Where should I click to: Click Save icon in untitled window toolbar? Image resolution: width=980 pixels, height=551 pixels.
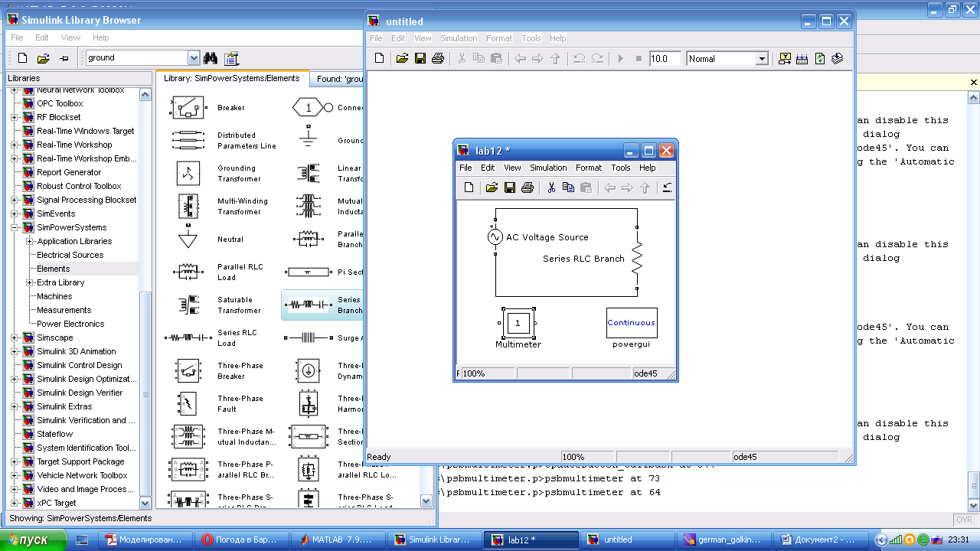(x=420, y=58)
